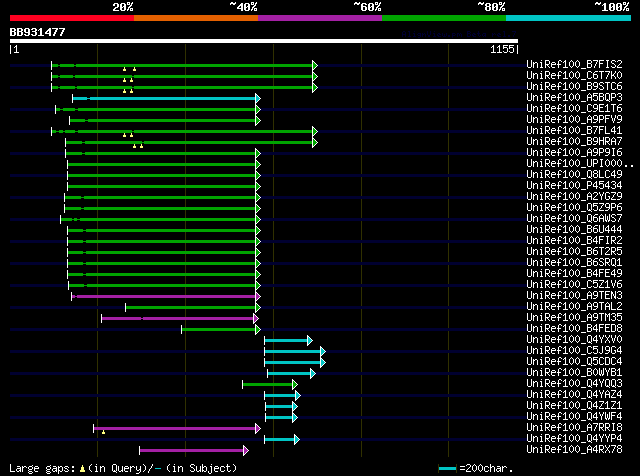Click the UniRef100_A9P9I6 label
Screen dimensions: 640x476
[x=574, y=153]
